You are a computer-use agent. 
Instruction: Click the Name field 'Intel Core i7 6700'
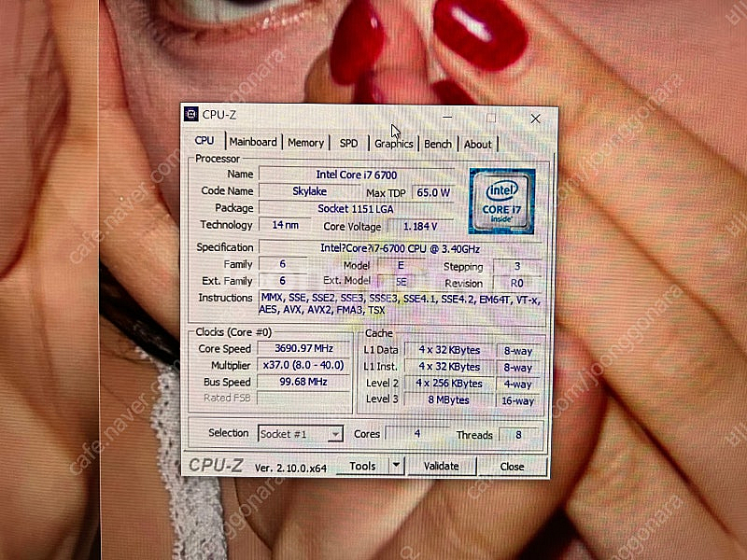click(357, 175)
